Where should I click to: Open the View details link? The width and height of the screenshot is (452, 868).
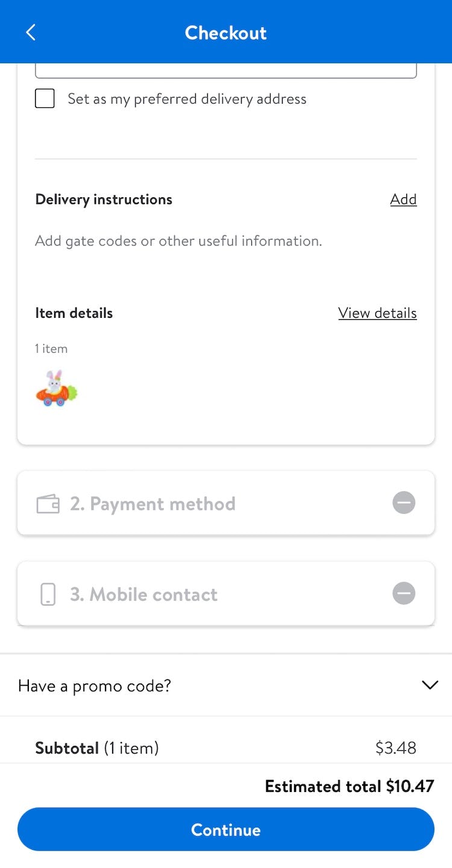pos(377,313)
